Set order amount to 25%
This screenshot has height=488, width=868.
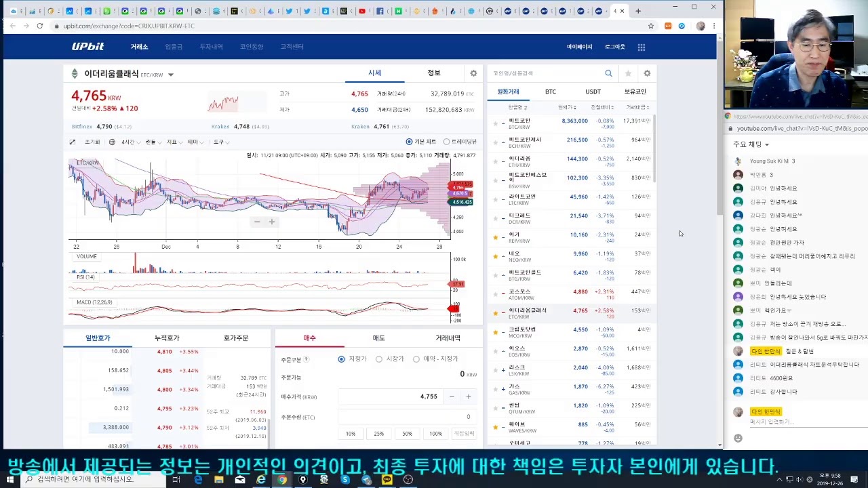[x=378, y=434]
